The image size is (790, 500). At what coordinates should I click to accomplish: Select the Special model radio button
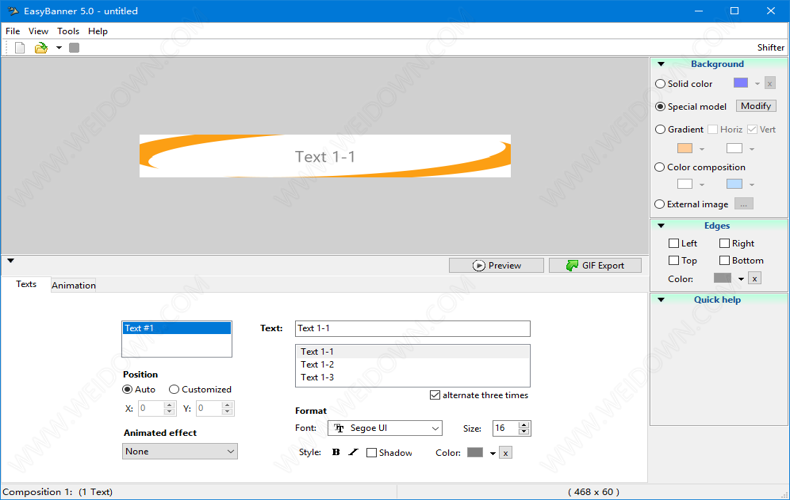660,106
